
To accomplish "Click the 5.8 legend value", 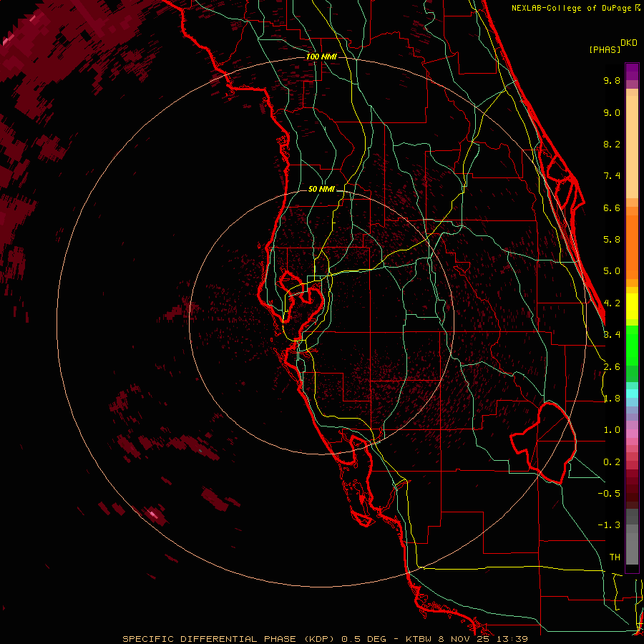I will pyautogui.click(x=612, y=240).
